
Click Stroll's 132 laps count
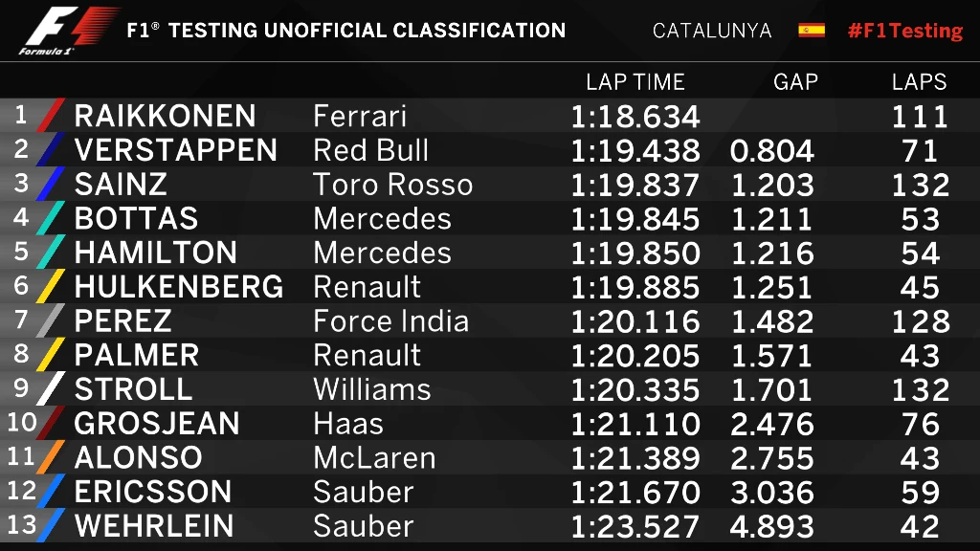pyautogui.click(x=920, y=390)
